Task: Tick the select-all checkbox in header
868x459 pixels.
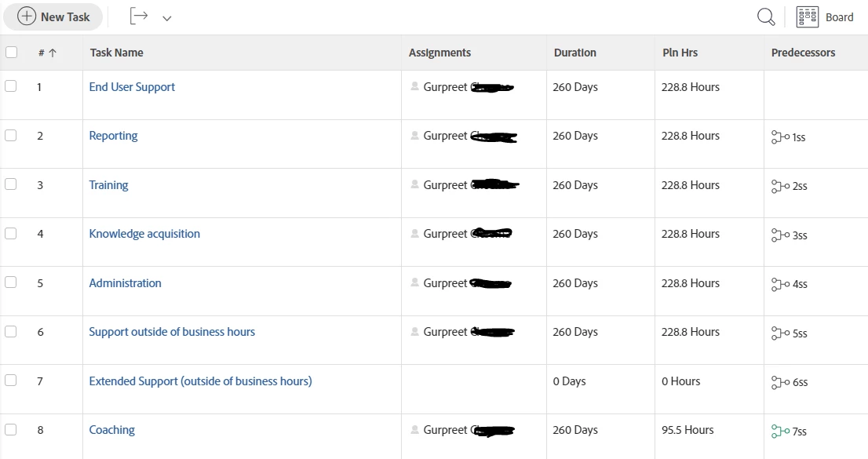Action: [x=11, y=53]
